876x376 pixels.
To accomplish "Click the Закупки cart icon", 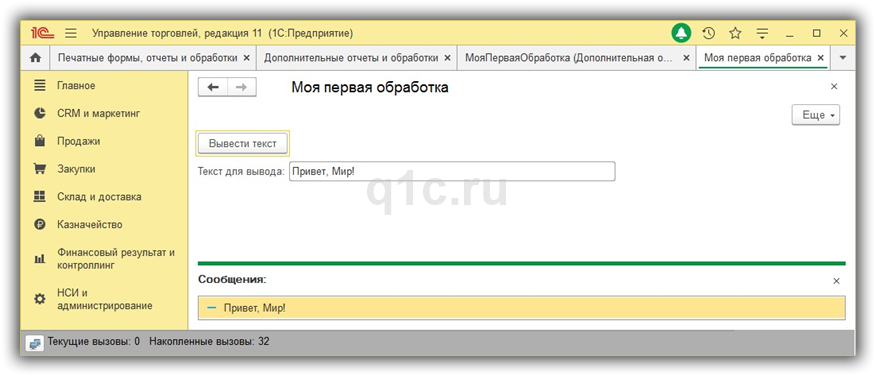I will (39, 169).
